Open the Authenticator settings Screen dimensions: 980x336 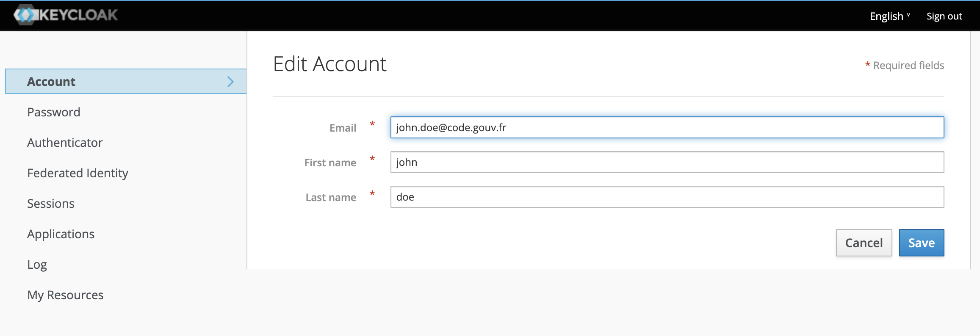tap(65, 143)
